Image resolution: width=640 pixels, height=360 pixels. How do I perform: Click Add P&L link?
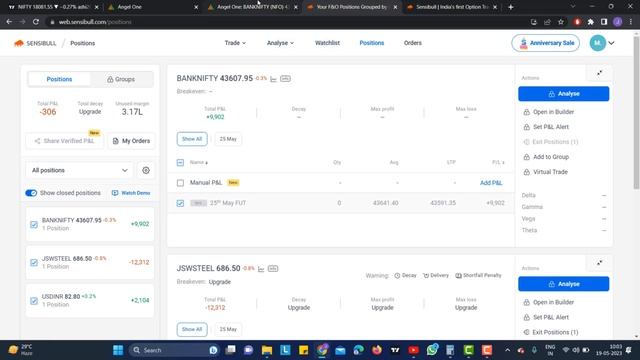pyautogui.click(x=491, y=183)
